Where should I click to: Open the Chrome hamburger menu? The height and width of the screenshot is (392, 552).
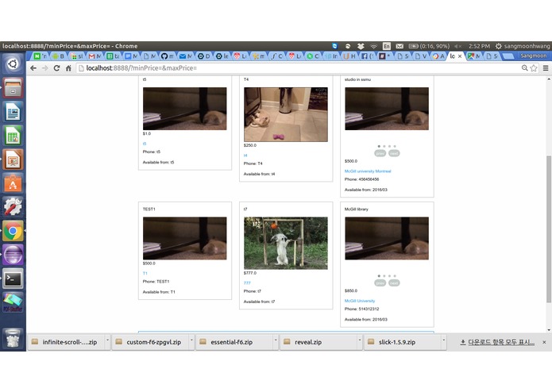(546, 68)
